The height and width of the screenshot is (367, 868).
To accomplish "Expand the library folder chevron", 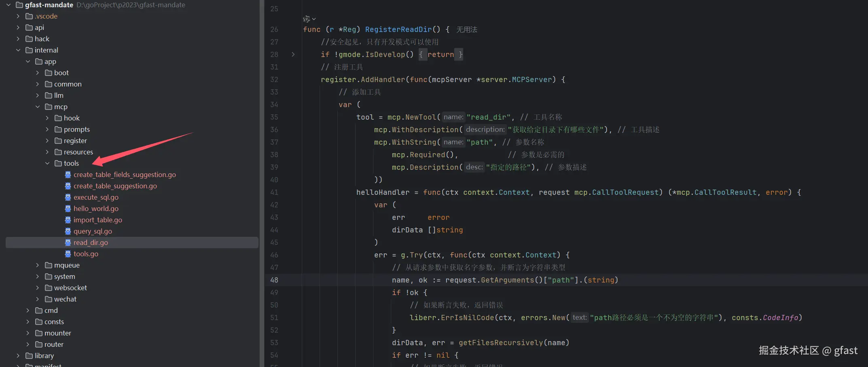I will 18,356.
